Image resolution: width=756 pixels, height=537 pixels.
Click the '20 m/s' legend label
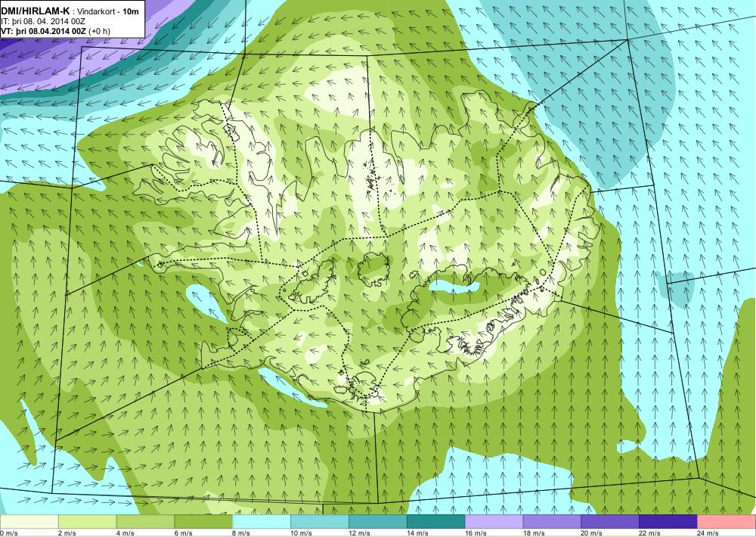592,533
